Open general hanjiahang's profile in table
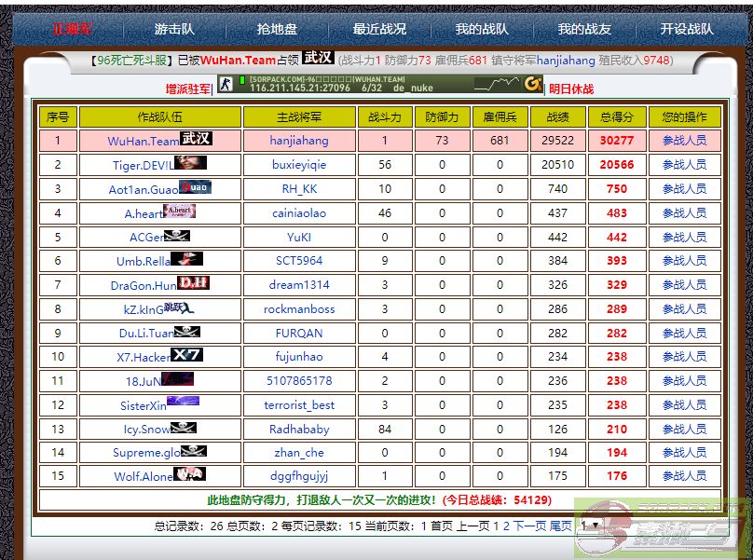753x560 pixels. coord(299,141)
